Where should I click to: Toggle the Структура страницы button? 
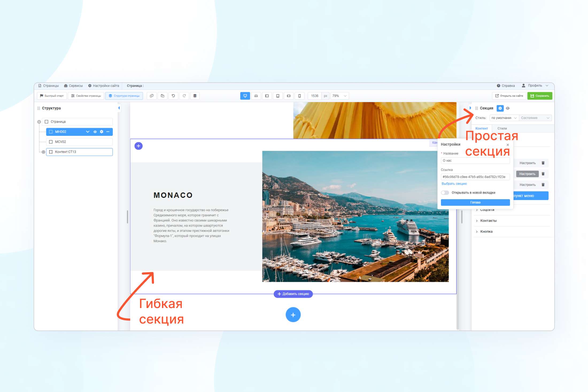[x=124, y=96]
